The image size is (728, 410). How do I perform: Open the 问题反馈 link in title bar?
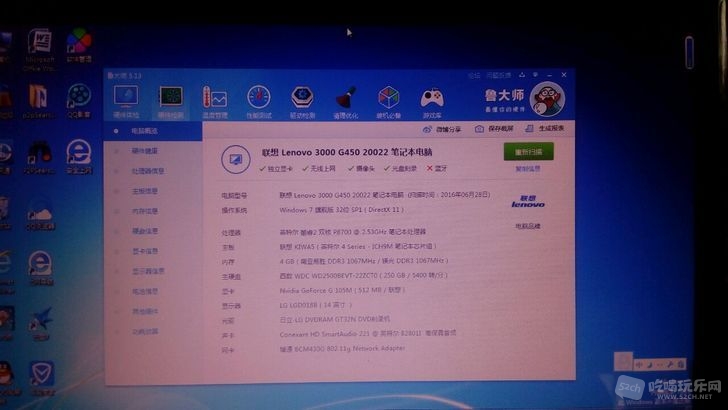[499, 75]
